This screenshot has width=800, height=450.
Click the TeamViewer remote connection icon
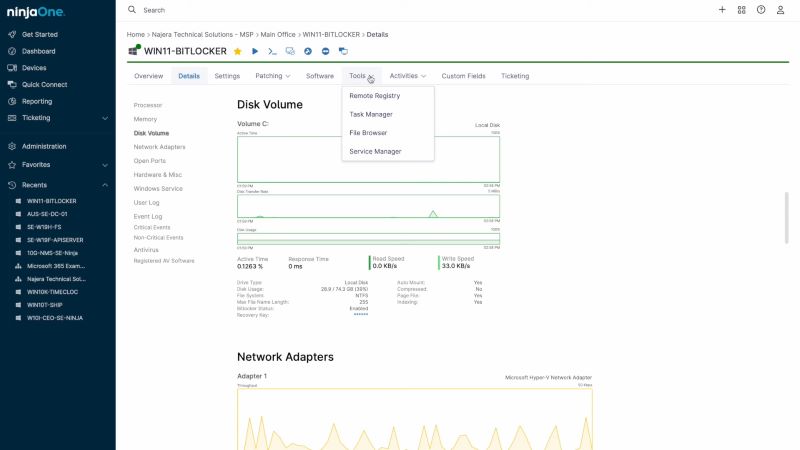pos(326,51)
